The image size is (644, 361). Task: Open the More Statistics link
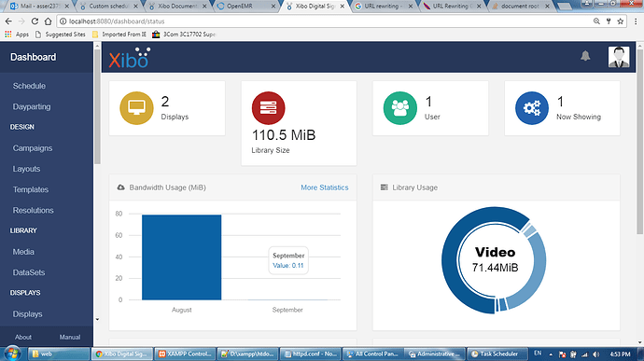325,187
